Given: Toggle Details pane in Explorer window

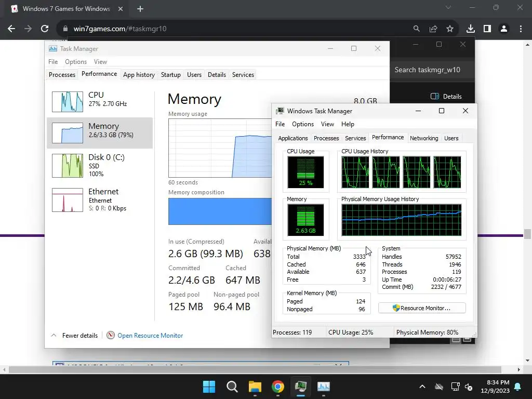Looking at the screenshot, I should coord(446,96).
